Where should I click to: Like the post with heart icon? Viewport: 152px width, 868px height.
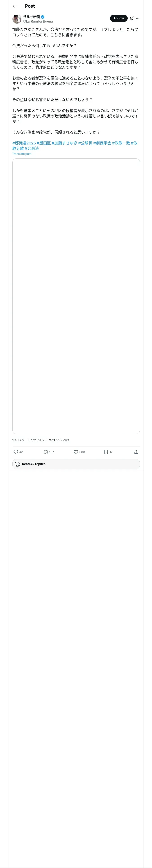click(79, 452)
